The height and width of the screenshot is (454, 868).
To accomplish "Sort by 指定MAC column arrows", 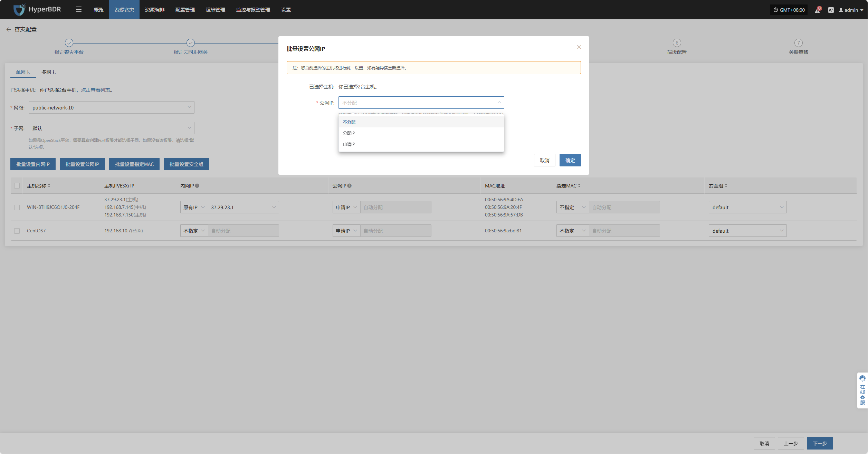I will coord(579,186).
